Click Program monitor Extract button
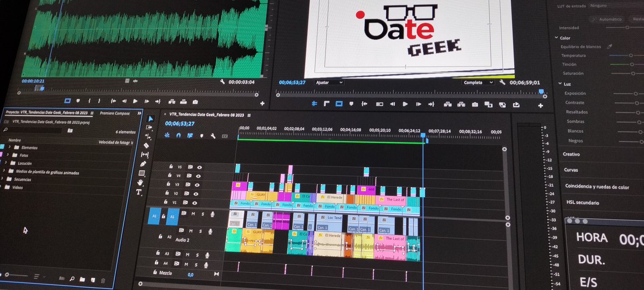This screenshot has width=644, height=290. 460,104
